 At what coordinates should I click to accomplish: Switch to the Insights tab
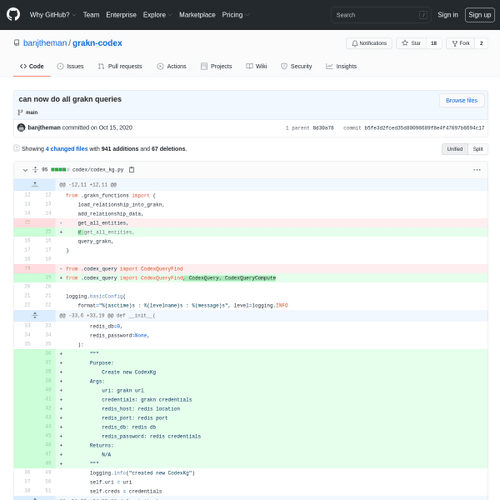coord(341,66)
